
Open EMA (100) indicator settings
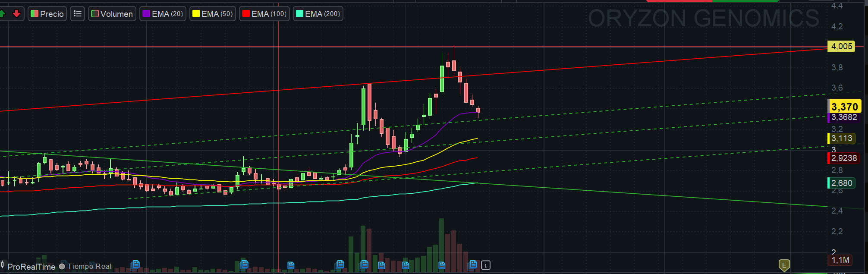(264, 14)
